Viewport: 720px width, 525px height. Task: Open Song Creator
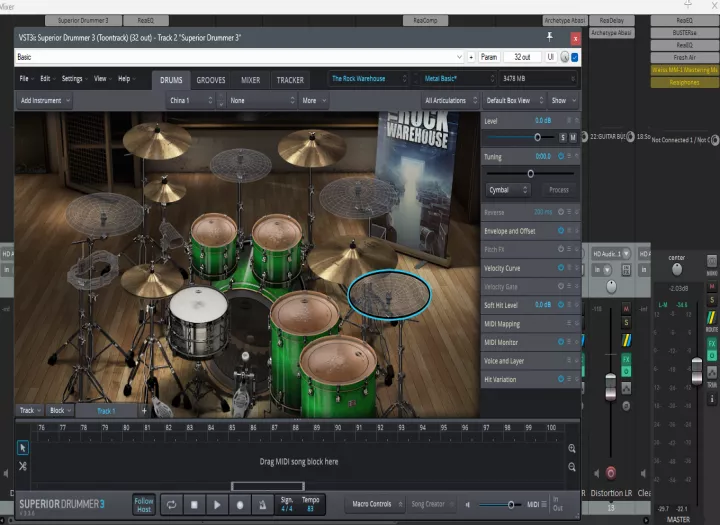point(432,504)
